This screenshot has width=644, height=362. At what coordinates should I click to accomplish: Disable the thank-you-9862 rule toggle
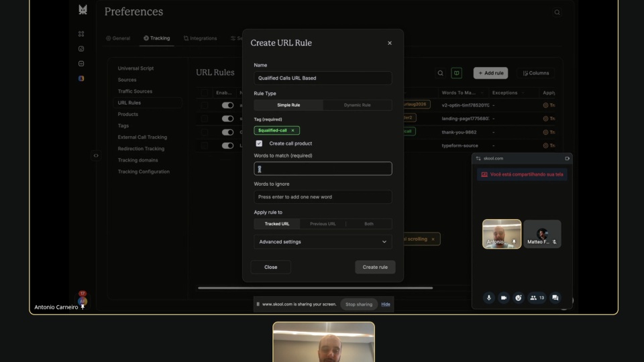(227, 132)
